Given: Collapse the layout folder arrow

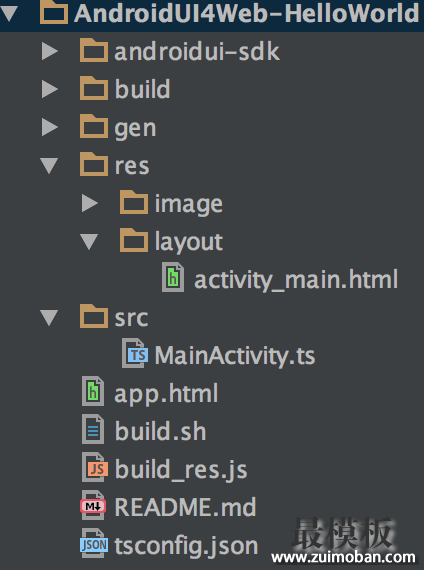Looking at the screenshot, I should [89, 242].
